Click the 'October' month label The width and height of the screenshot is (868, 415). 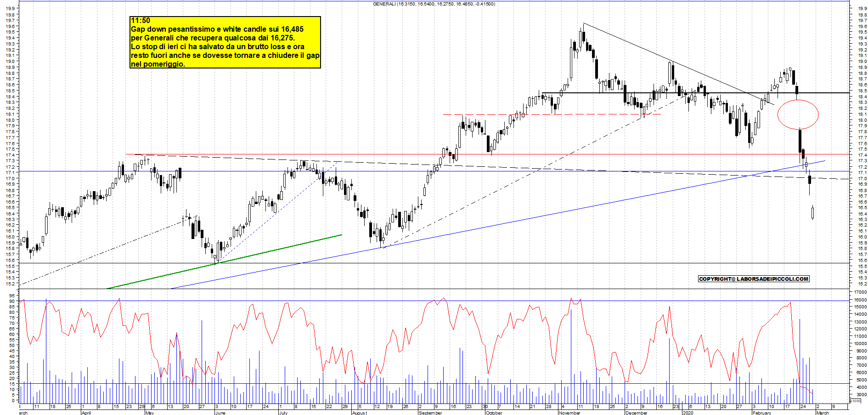click(x=494, y=413)
